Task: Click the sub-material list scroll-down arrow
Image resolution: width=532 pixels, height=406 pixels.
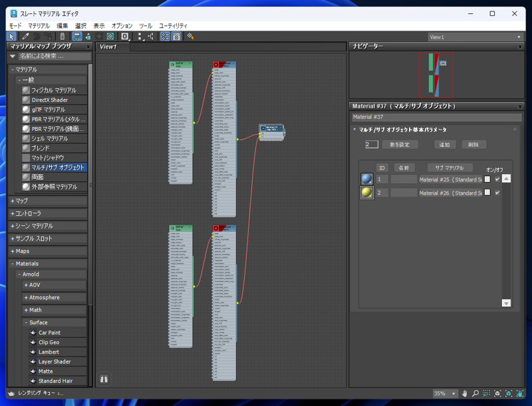Action: pyautogui.click(x=506, y=303)
